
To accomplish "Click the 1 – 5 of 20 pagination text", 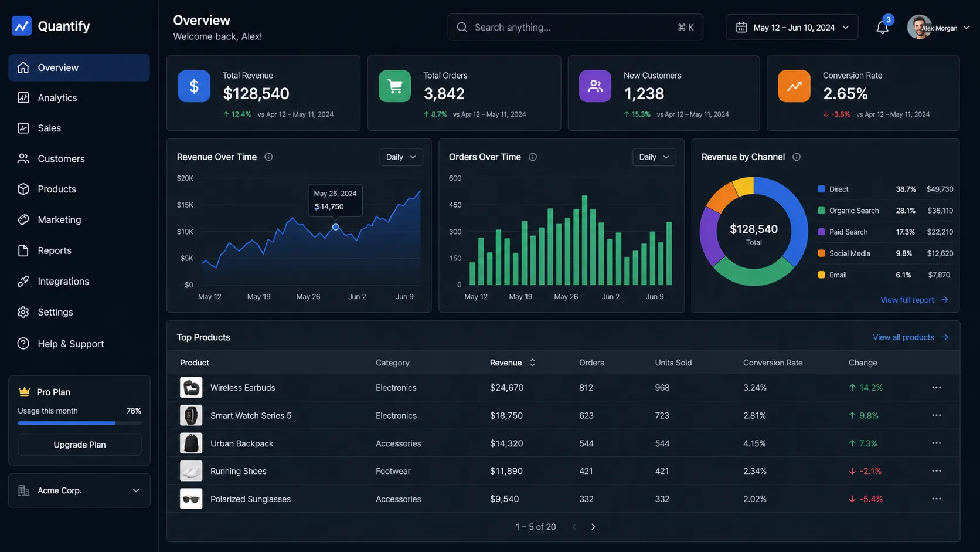I will click(x=536, y=527).
